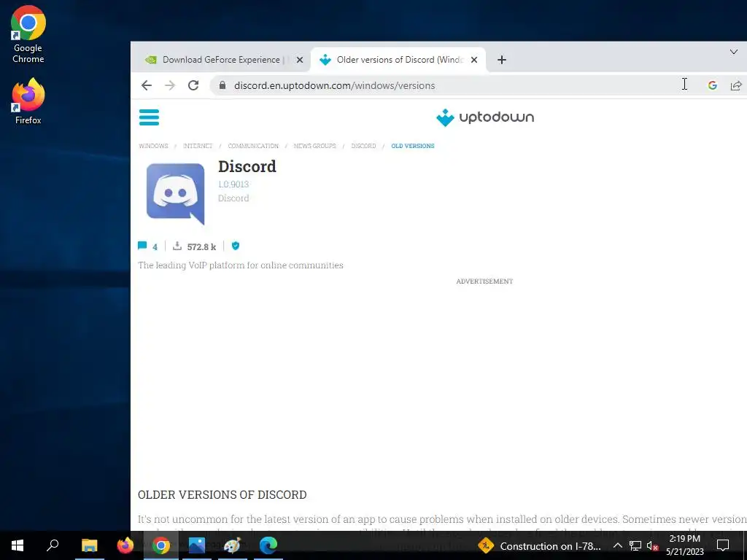Open Construction on I-78 news widget

[539, 545]
